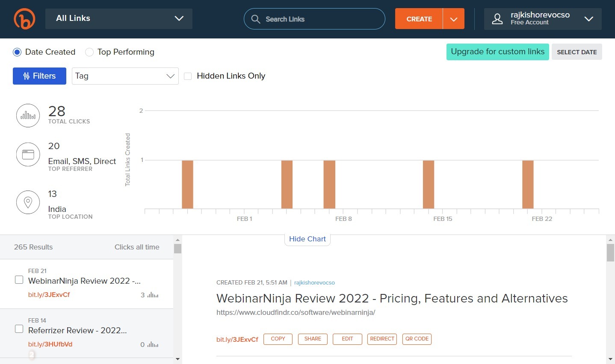This screenshot has height=364, width=615.
Task: Check the WebinarNinja Review link checkbox
Action: pyautogui.click(x=19, y=280)
